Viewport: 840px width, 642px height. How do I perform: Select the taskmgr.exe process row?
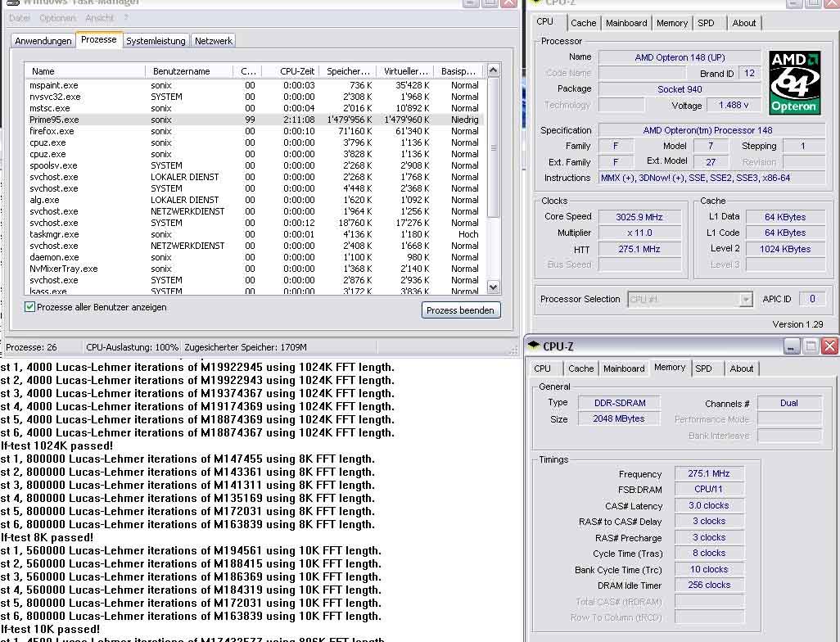coord(255,234)
